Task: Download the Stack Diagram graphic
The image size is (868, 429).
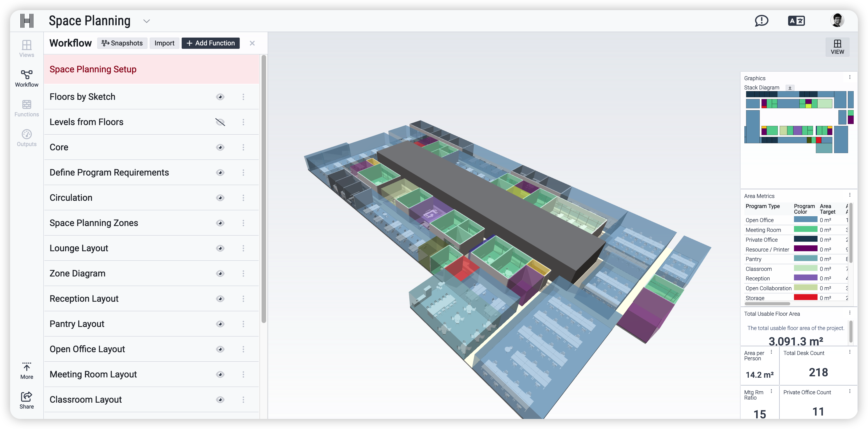Action: point(789,87)
